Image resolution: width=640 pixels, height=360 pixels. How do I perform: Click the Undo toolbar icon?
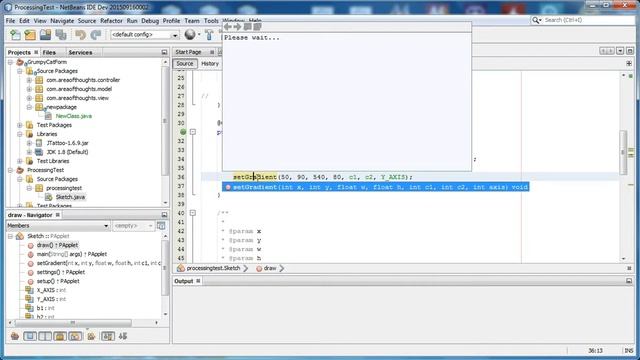(80, 35)
